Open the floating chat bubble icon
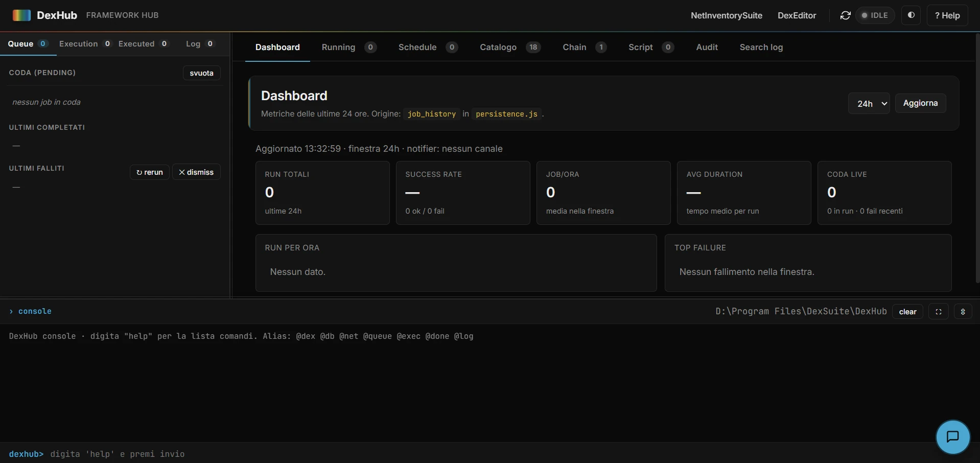 952,437
